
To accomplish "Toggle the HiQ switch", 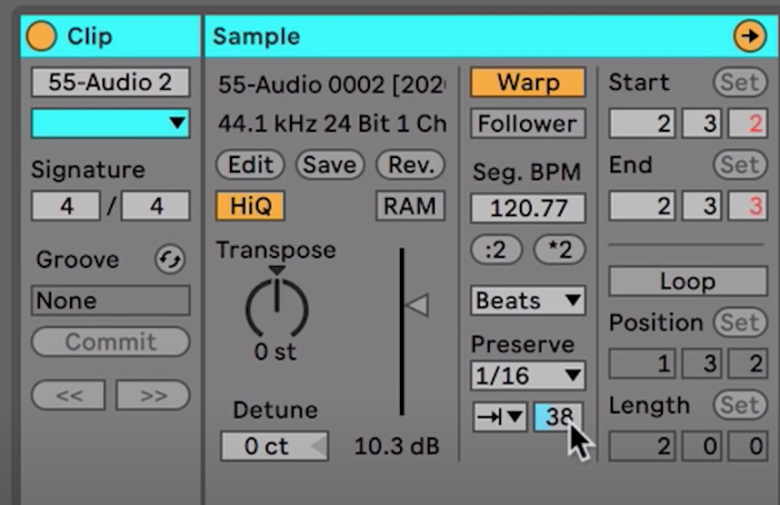I will click(250, 205).
